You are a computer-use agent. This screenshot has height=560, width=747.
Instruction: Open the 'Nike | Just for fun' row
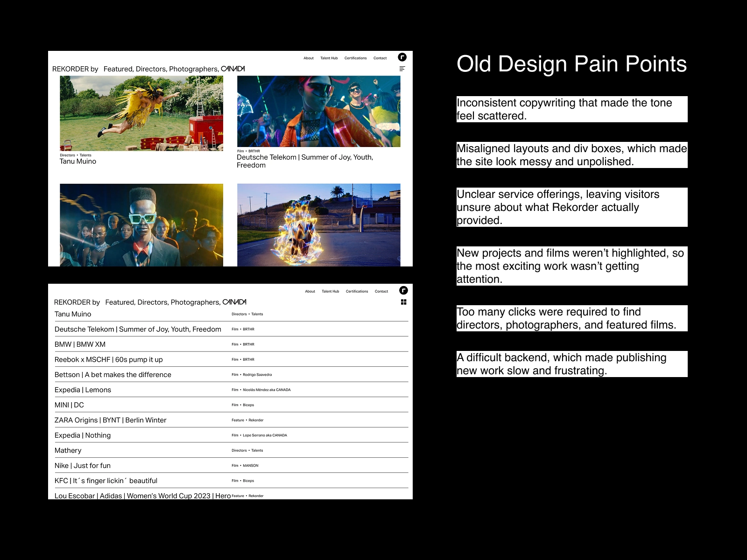[x=231, y=466]
